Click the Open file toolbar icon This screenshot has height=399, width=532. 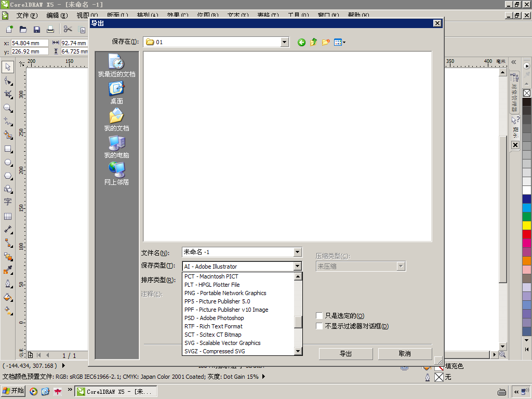pyautogui.click(x=23, y=30)
